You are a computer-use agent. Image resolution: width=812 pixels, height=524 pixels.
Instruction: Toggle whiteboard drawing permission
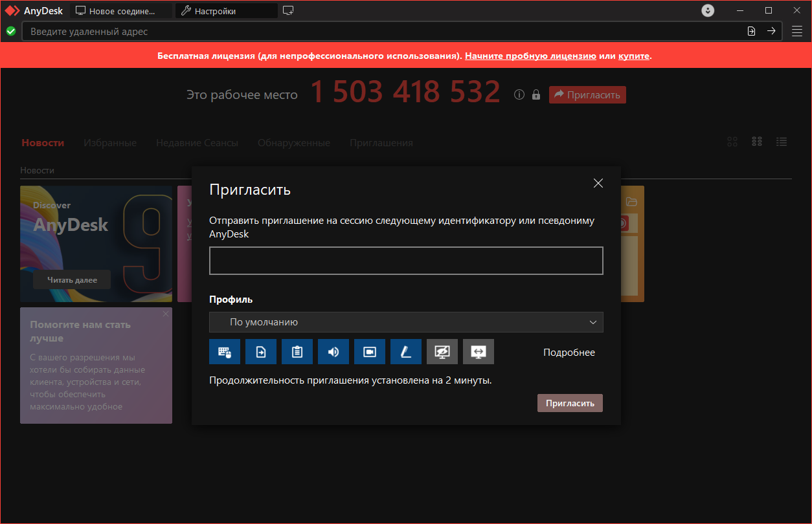pyautogui.click(x=406, y=352)
